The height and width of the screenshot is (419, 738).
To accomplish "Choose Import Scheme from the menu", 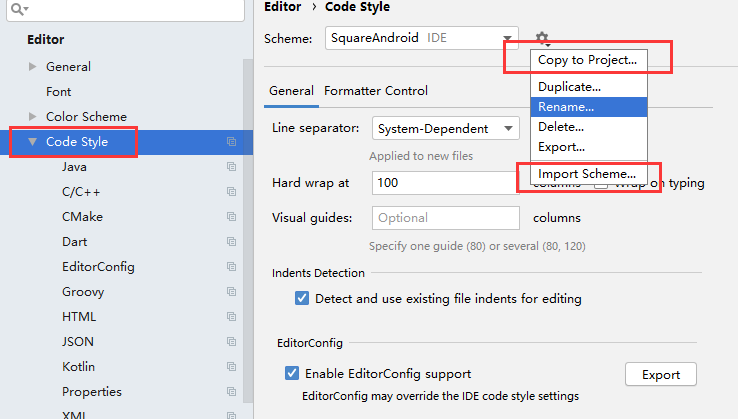I will tap(586, 174).
